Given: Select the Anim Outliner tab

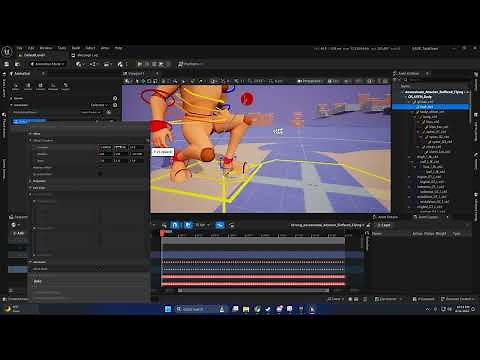Looking at the screenshot, I should 408,73.
